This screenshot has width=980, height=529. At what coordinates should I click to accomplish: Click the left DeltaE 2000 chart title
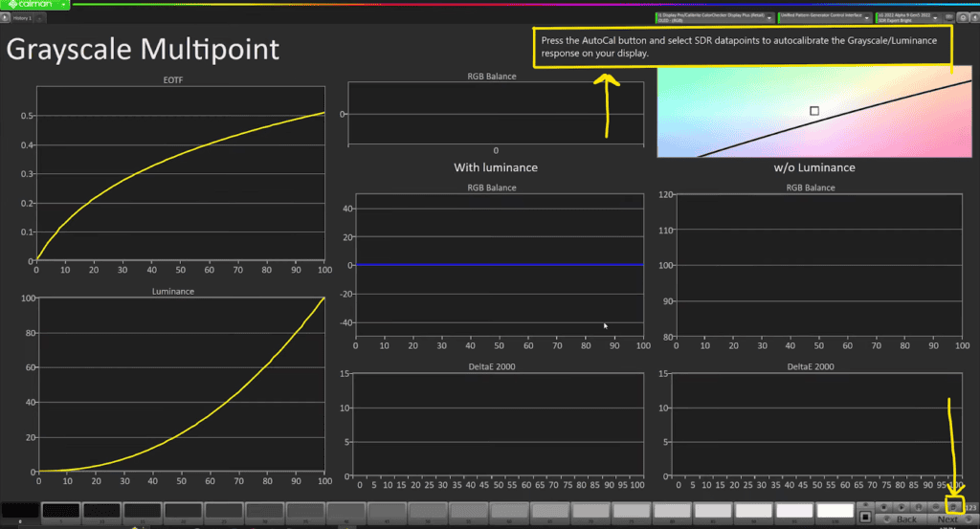[492, 366]
